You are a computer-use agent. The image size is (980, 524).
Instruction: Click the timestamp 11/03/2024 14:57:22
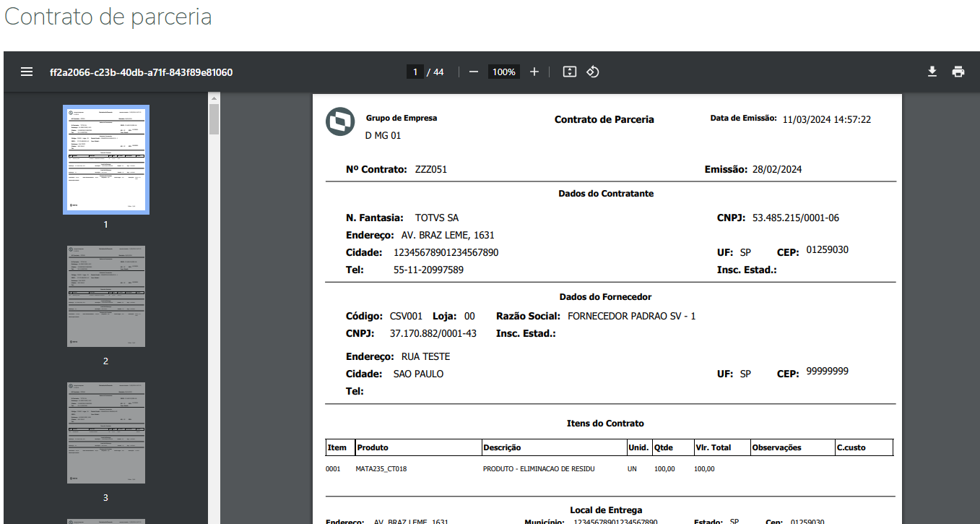(827, 120)
